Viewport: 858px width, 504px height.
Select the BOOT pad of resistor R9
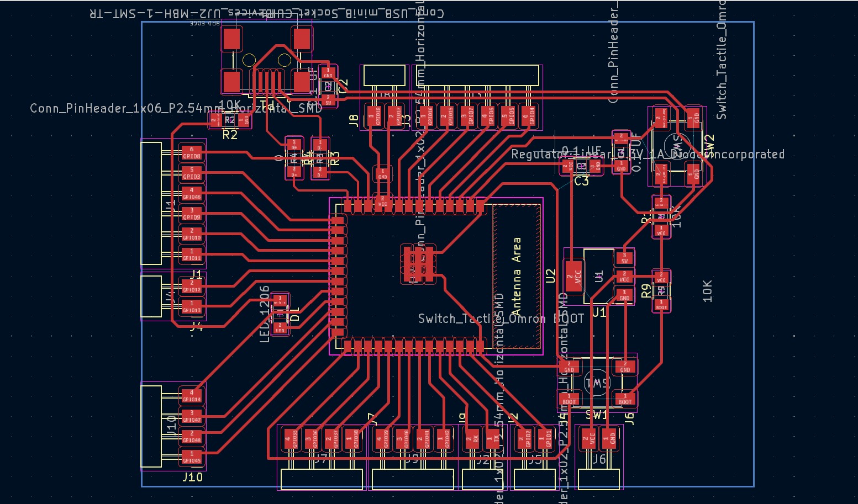click(661, 304)
